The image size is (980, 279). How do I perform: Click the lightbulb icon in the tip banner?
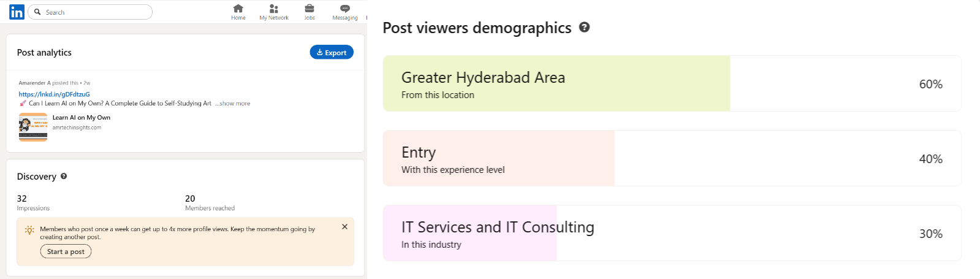point(29,230)
